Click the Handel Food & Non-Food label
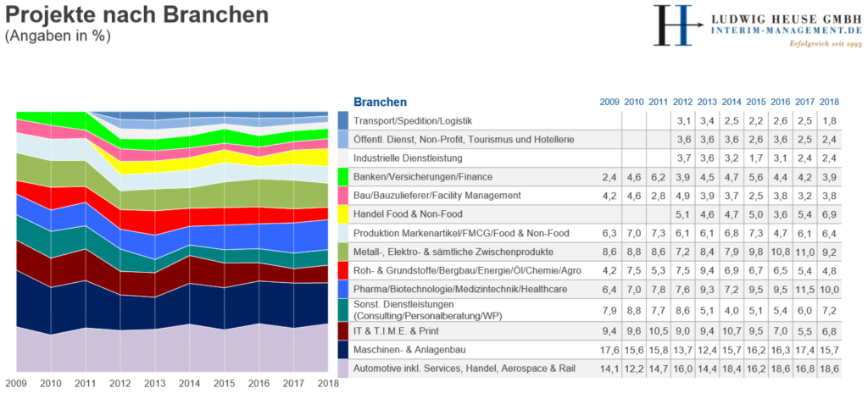Viewport: 868px width, 399px height. pos(408,214)
